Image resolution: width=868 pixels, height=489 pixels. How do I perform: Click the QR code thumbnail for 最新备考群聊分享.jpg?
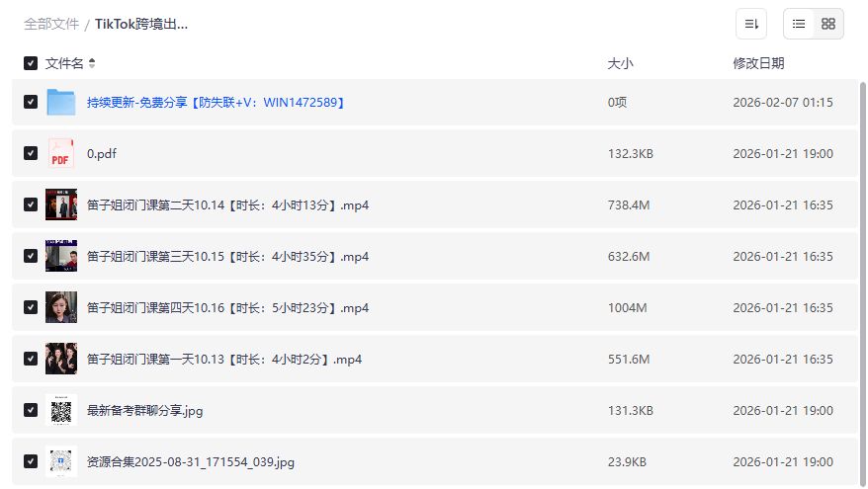pyautogui.click(x=61, y=410)
